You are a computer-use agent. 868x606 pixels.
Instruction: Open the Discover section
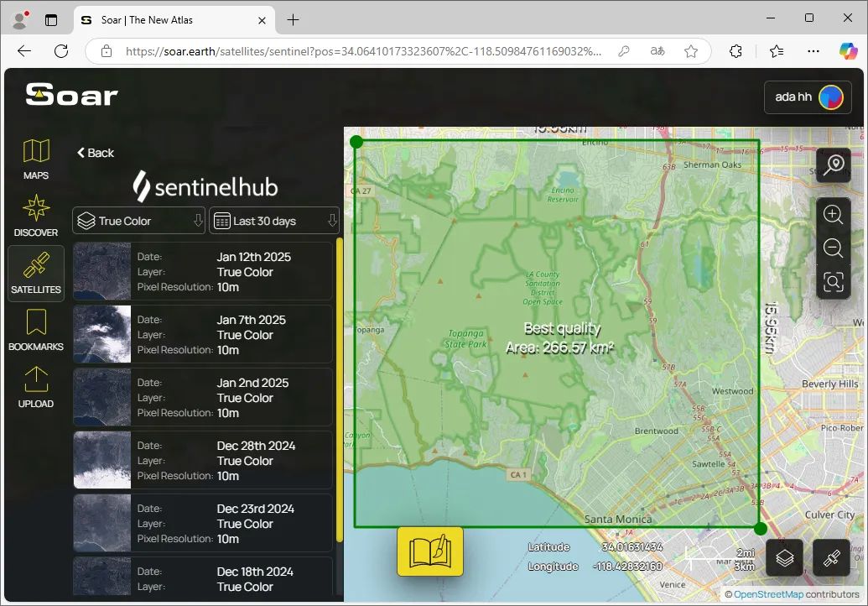pos(36,216)
